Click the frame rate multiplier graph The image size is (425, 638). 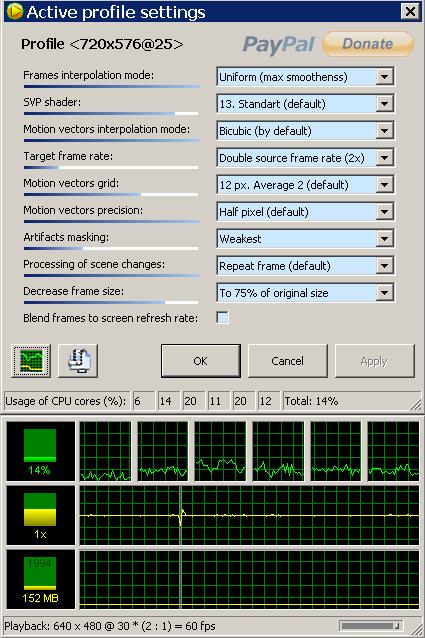coord(249,515)
